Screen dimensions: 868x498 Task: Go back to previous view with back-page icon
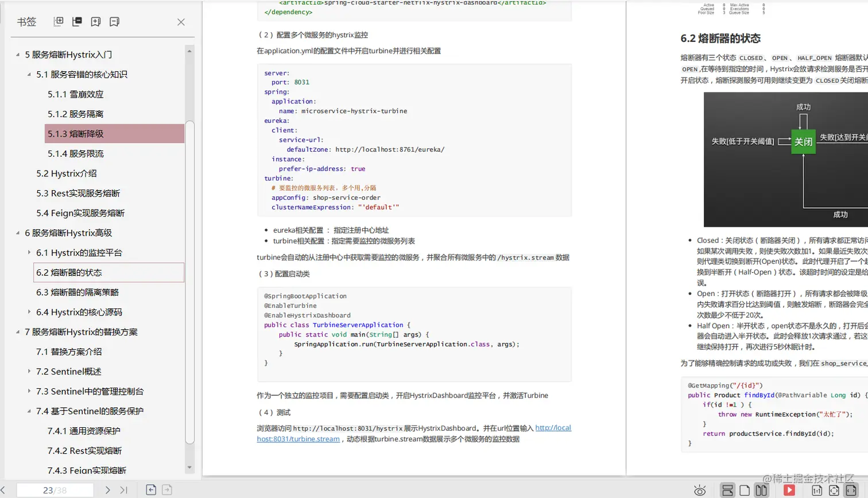tap(151, 490)
